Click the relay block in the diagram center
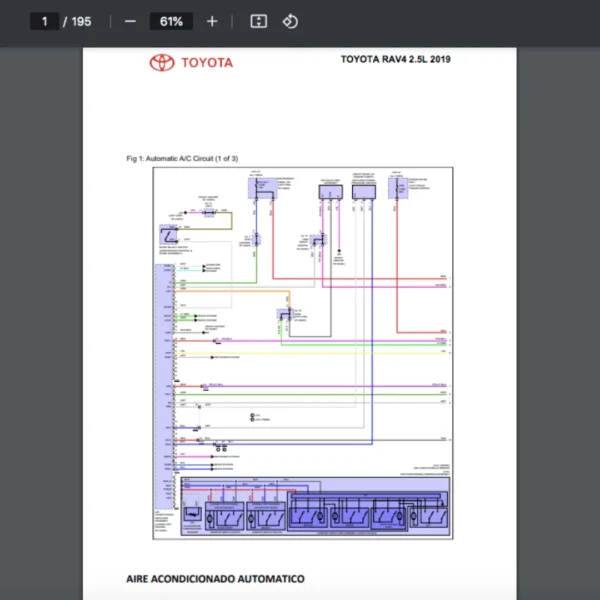 point(283,316)
